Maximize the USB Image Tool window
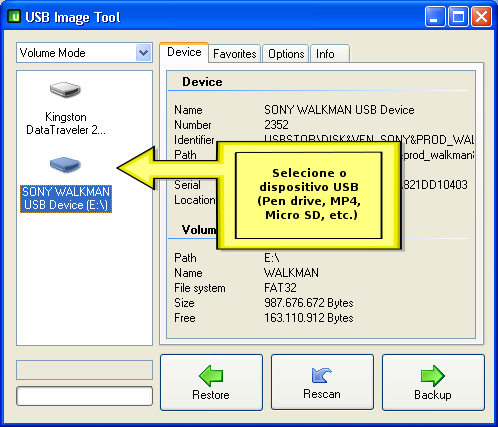 click(458, 16)
